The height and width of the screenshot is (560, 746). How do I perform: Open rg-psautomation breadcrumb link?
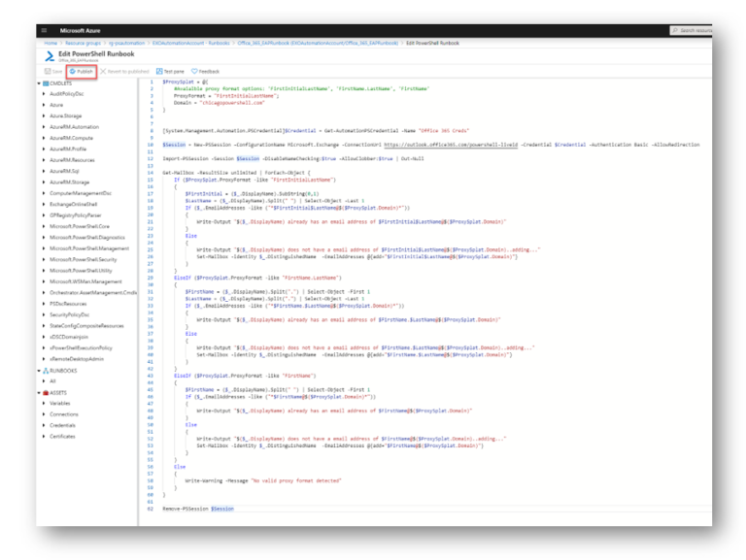pyautogui.click(x=126, y=43)
